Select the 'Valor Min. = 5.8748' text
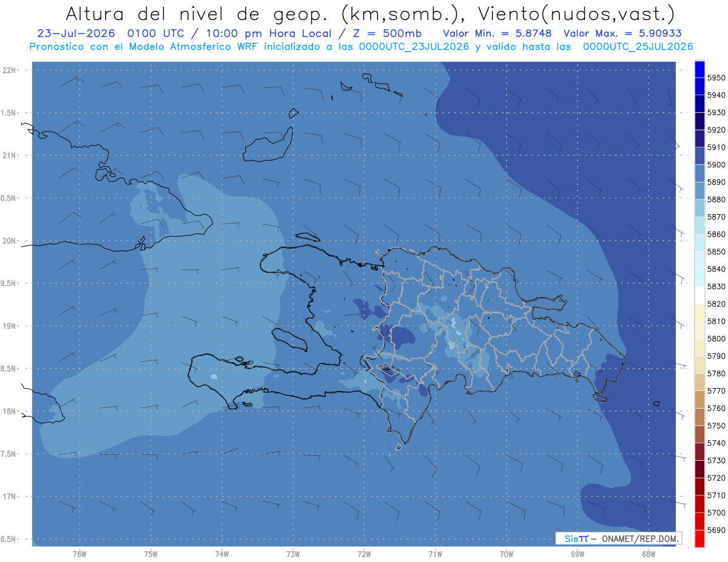728x562 pixels. [497, 33]
